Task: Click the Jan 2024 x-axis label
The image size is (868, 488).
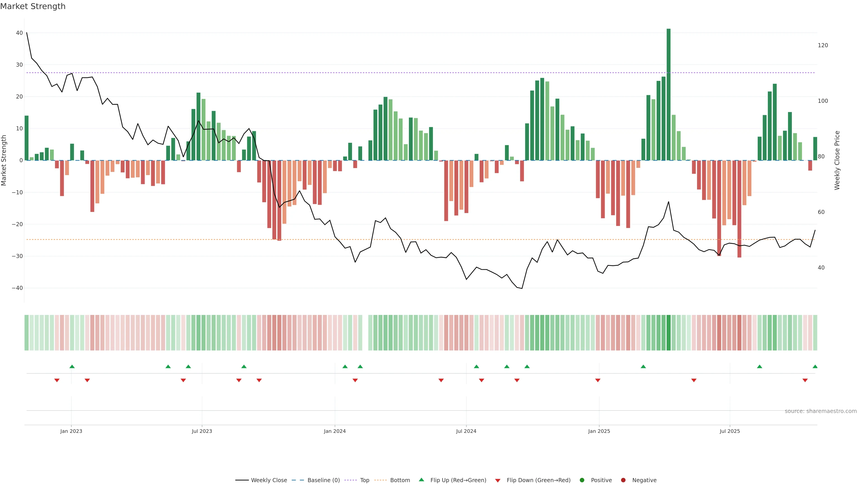Action: pyautogui.click(x=335, y=431)
